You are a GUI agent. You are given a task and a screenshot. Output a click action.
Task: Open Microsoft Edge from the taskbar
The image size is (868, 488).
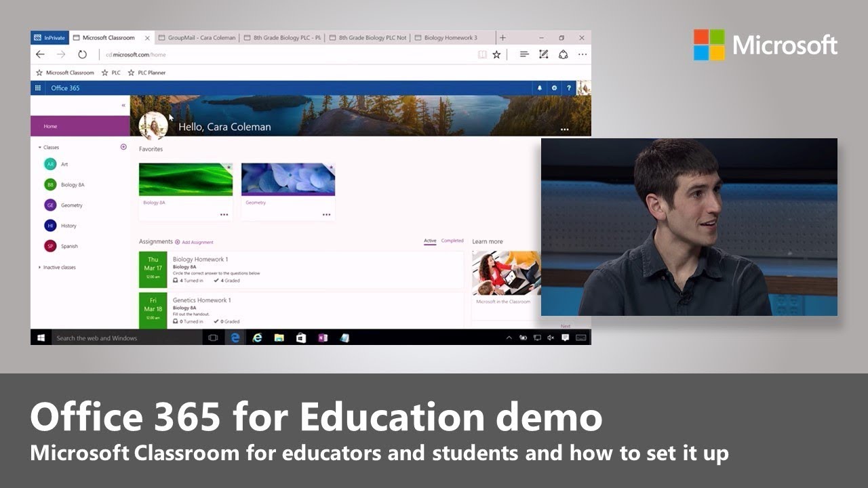pos(235,338)
